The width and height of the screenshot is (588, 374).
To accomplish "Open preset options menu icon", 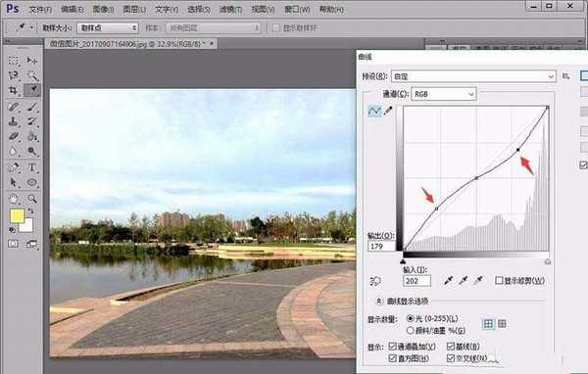I will tap(565, 76).
